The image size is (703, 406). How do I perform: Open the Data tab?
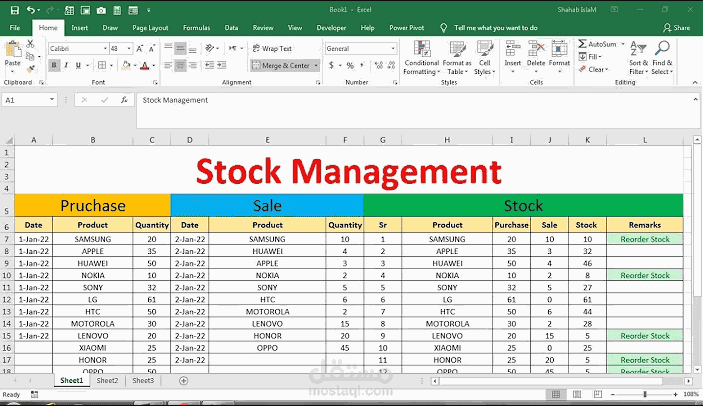[x=231, y=28]
